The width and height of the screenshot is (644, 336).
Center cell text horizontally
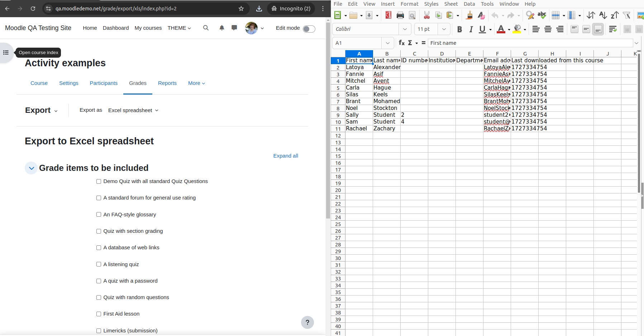548,29
